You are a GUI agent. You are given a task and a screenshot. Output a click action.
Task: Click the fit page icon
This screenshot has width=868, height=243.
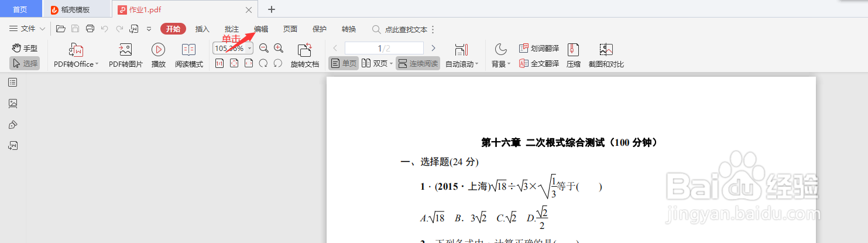pos(234,63)
